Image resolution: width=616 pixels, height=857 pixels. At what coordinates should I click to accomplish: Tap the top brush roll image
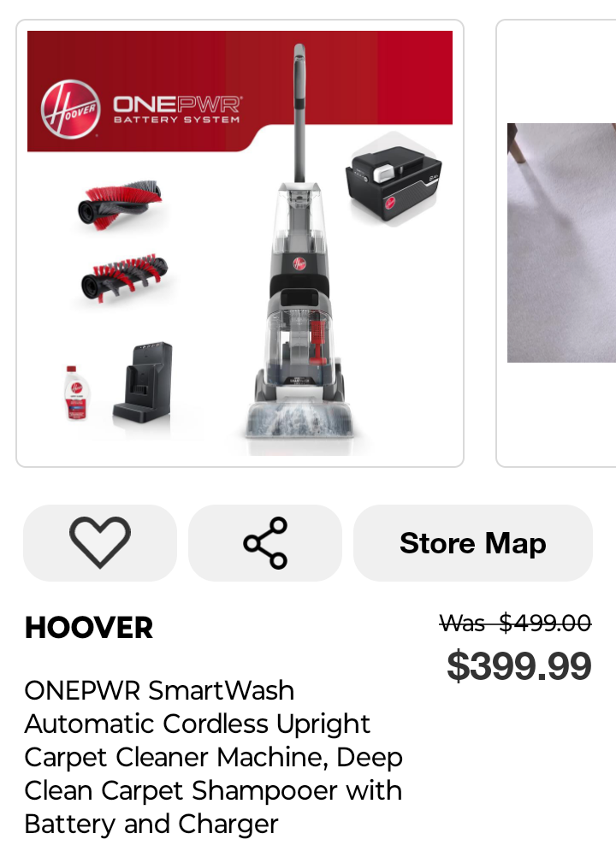pyautogui.click(x=120, y=205)
